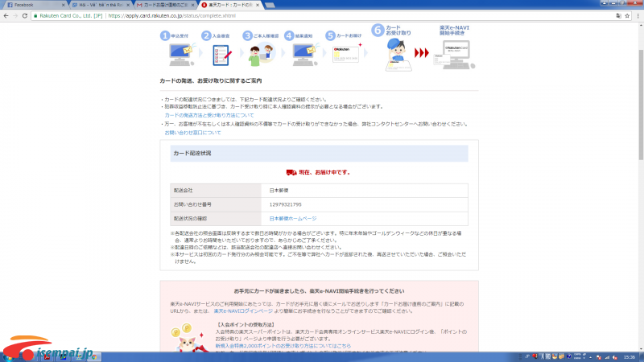
Task: Click the IME 般 conversion mode icon
Action: pyautogui.click(x=548, y=356)
